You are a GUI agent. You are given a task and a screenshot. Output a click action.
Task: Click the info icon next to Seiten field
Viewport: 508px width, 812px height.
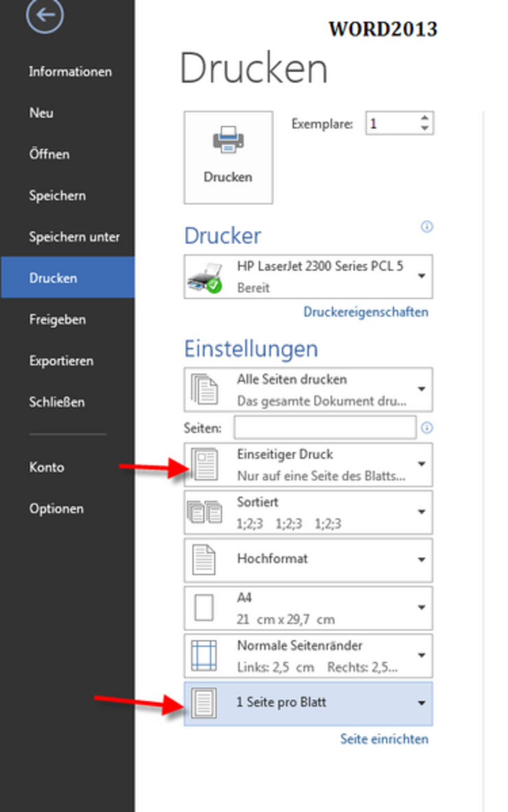tap(427, 428)
